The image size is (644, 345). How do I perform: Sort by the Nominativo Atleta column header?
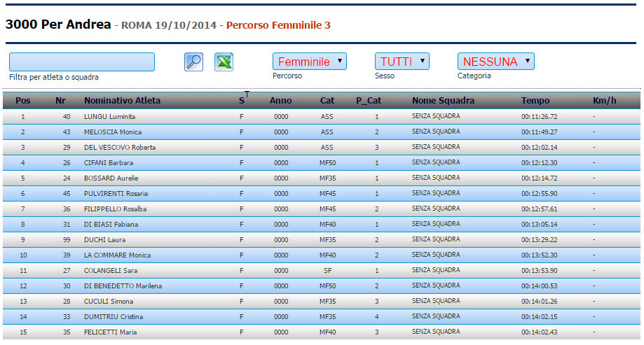point(122,101)
